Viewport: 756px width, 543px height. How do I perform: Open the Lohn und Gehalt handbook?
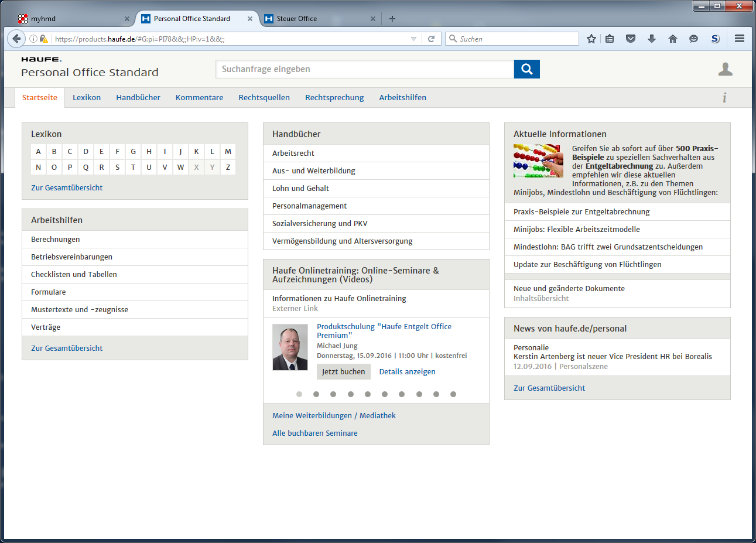point(300,188)
